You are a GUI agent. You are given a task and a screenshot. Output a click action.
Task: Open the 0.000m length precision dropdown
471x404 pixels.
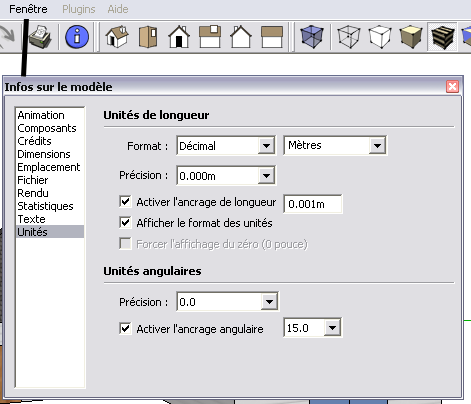[x=226, y=175]
